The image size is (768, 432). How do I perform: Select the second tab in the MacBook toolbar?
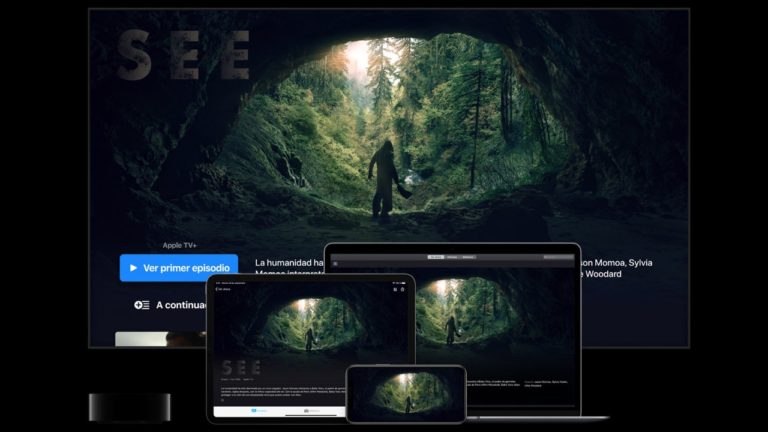[x=452, y=257]
